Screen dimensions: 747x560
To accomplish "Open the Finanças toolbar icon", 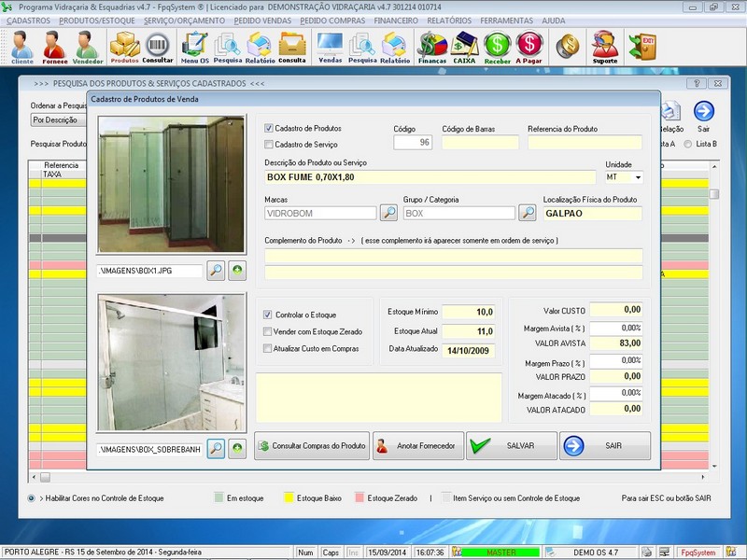I will (x=432, y=47).
